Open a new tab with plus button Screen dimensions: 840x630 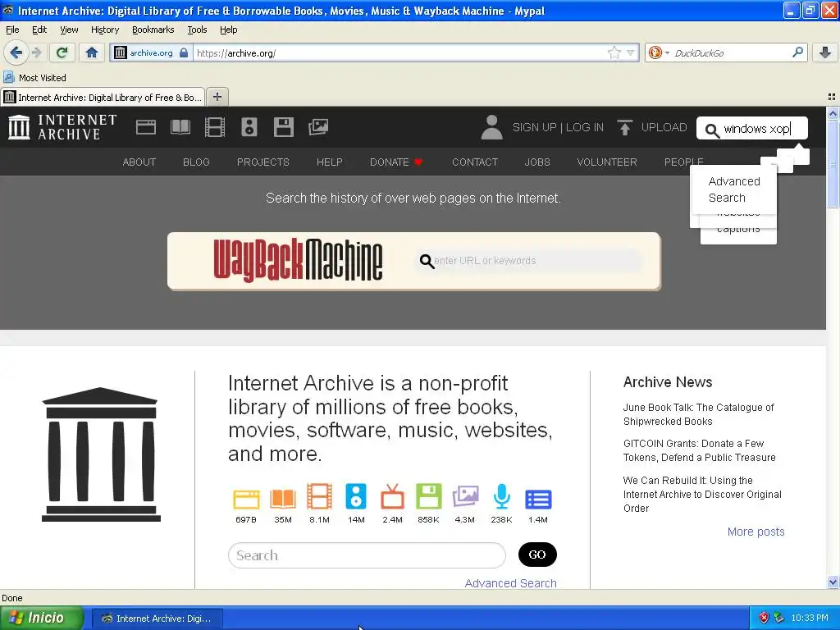(x=217, y=97)
